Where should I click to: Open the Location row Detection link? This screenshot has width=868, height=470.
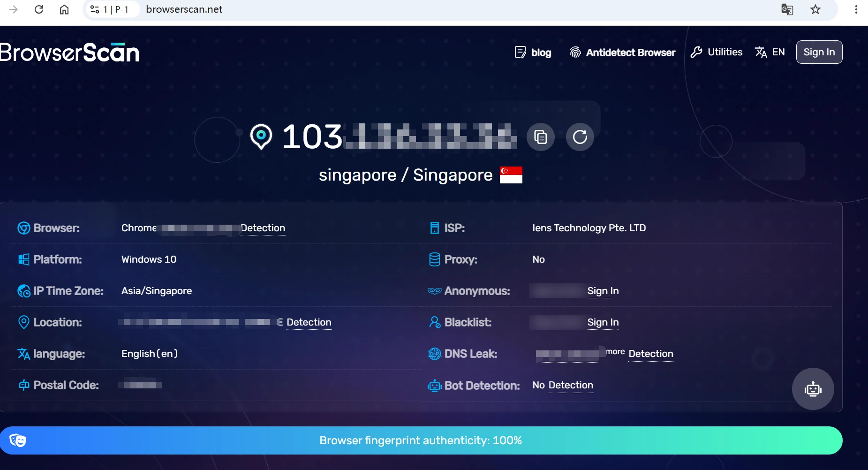pos(309,322)
